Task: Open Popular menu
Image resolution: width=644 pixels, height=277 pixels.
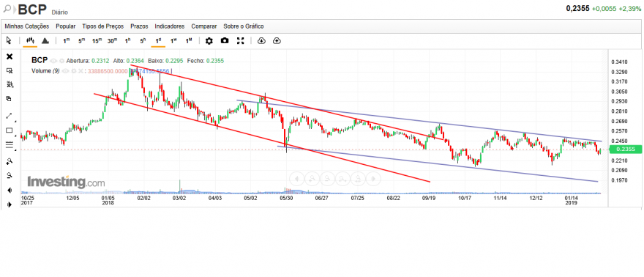Action: point(66,26)
